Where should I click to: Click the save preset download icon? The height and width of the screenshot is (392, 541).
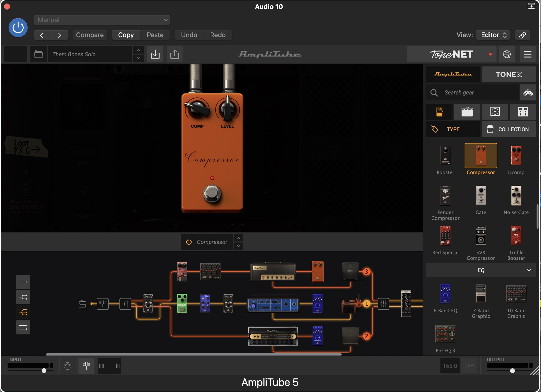[x=155, y=54]
